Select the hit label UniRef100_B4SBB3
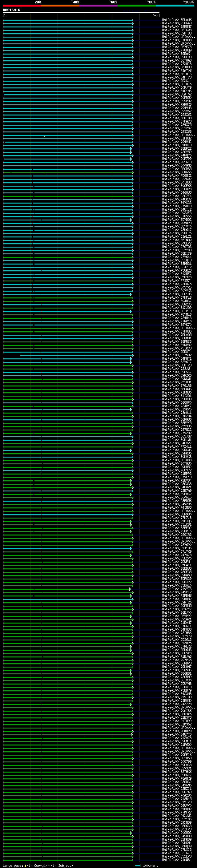The image size is (197, 868). tap(177, 836)
